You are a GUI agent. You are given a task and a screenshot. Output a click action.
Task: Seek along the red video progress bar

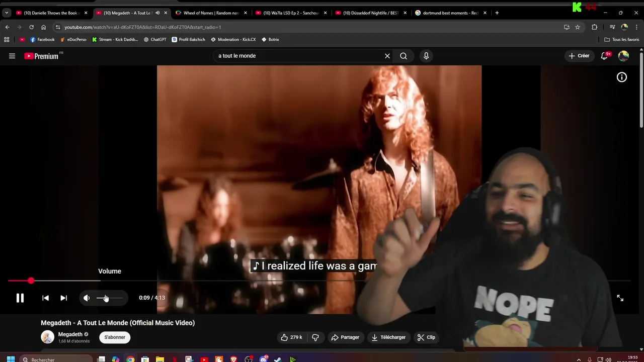[319, 281]
